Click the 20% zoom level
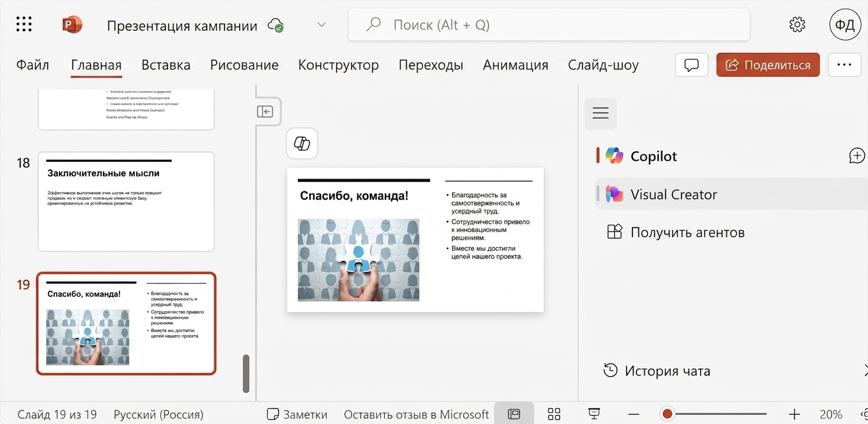This screenshot has width=868, height=424. (x=830, y=415)
